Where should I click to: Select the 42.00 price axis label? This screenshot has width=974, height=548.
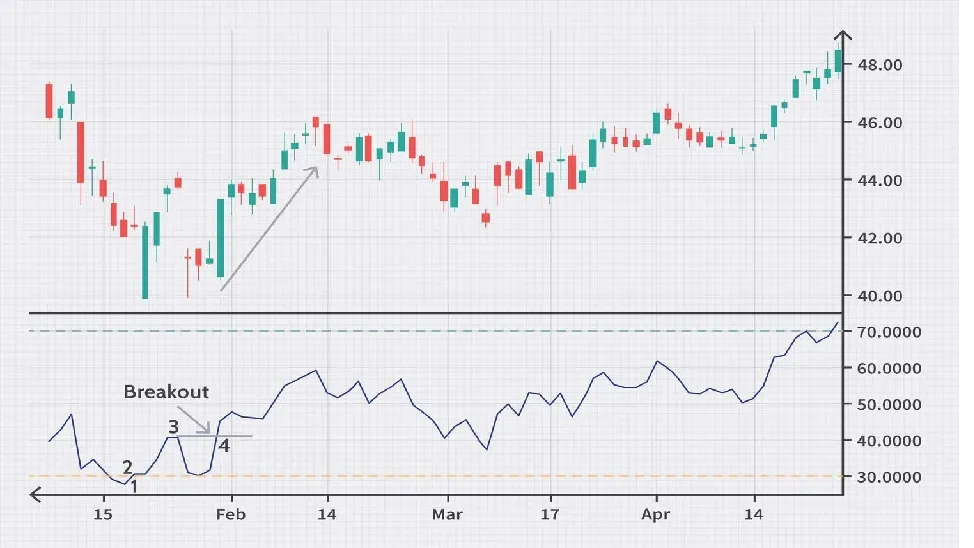coord(880,238)
